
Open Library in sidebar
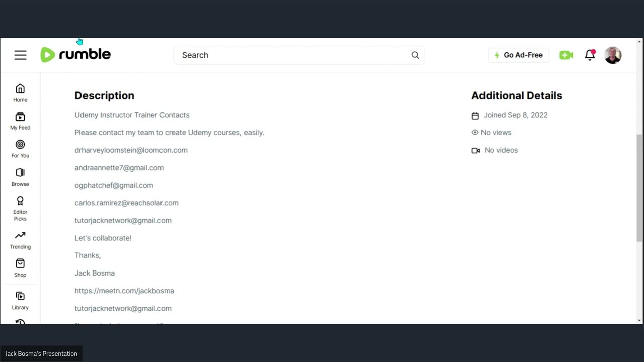coord(20,301)
